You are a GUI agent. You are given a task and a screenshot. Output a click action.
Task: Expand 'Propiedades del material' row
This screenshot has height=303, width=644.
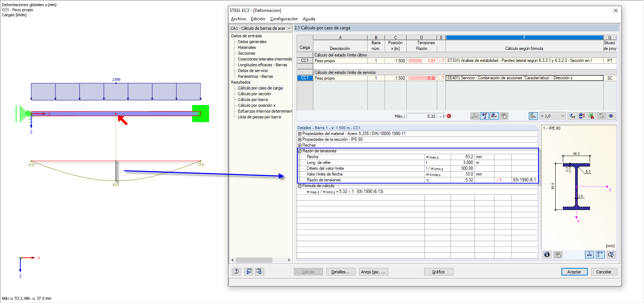coord(300,134)
